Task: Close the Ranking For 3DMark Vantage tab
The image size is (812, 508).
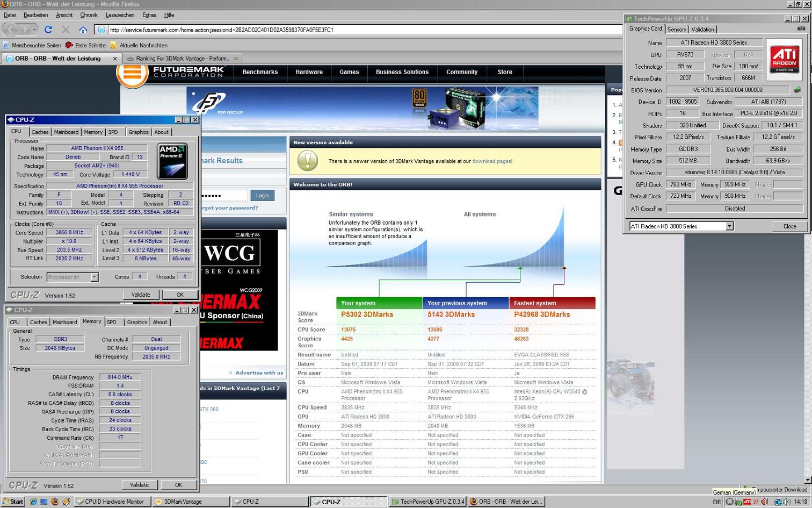Action: (236, 58)
